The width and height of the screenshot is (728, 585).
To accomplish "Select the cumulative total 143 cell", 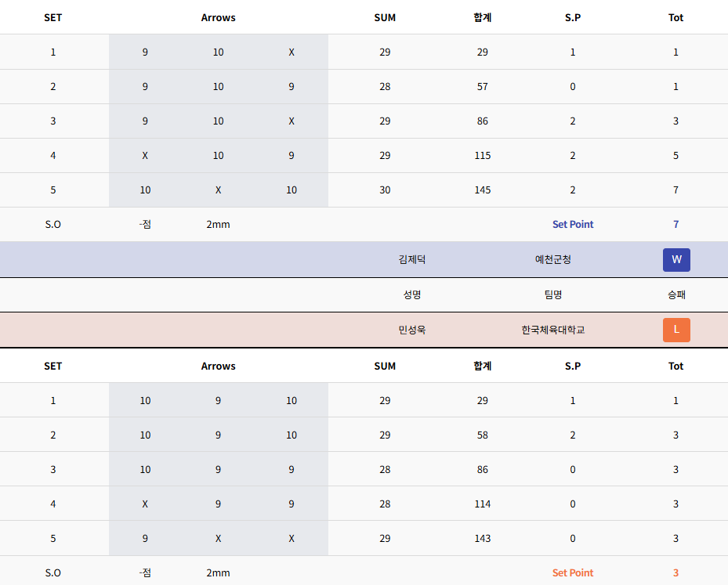I will [483, 538].
